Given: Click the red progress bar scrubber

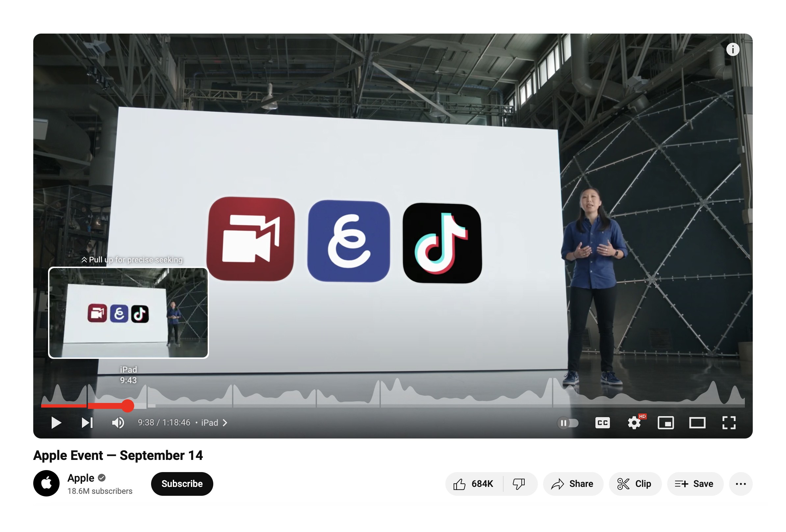Looking at the screenshot, I should 127,406.
